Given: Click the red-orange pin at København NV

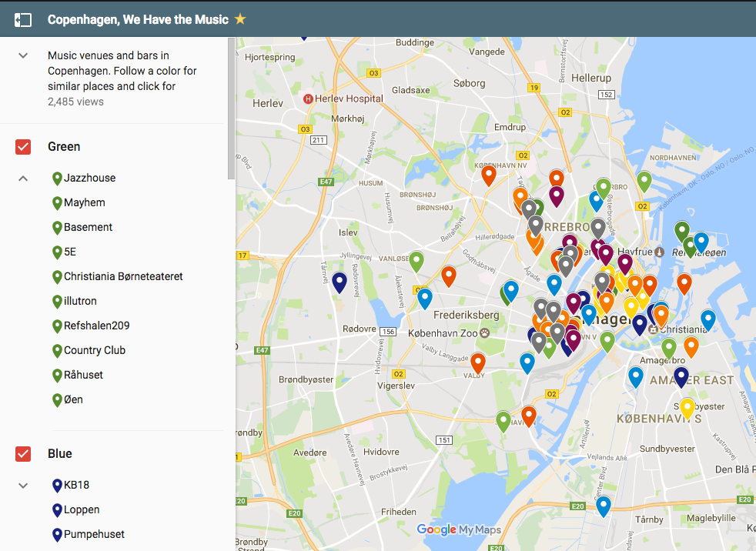Looking at the screenshot, I should point(489,175).
